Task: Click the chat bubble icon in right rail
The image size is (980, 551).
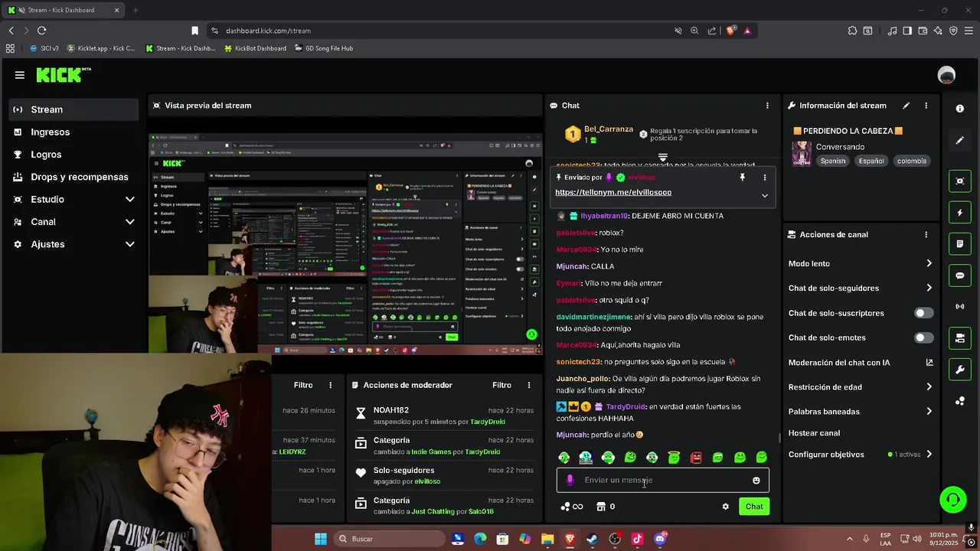Action: (x=960, y=275)
